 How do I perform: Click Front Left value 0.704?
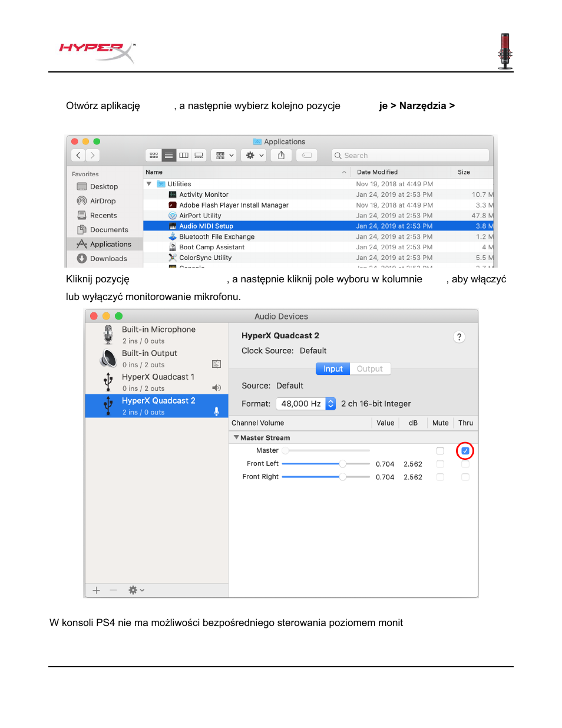point(385,464)
